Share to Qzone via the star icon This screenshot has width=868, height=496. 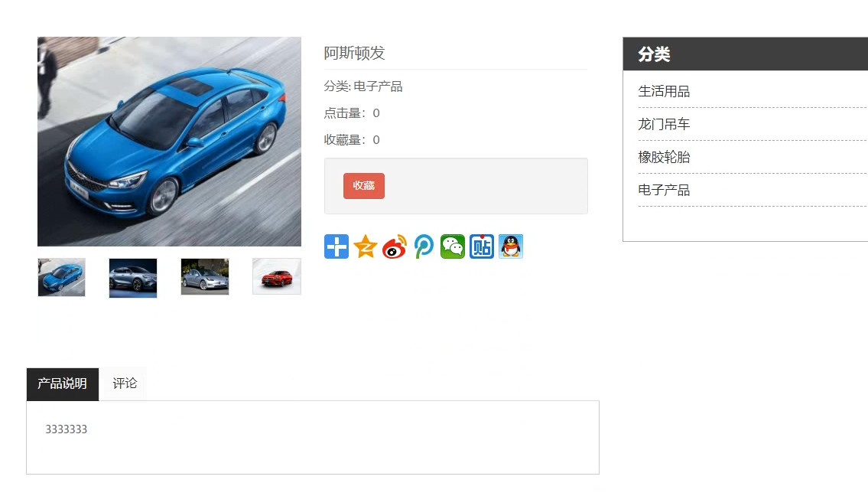pyautogui.click(x=366, y=246)
